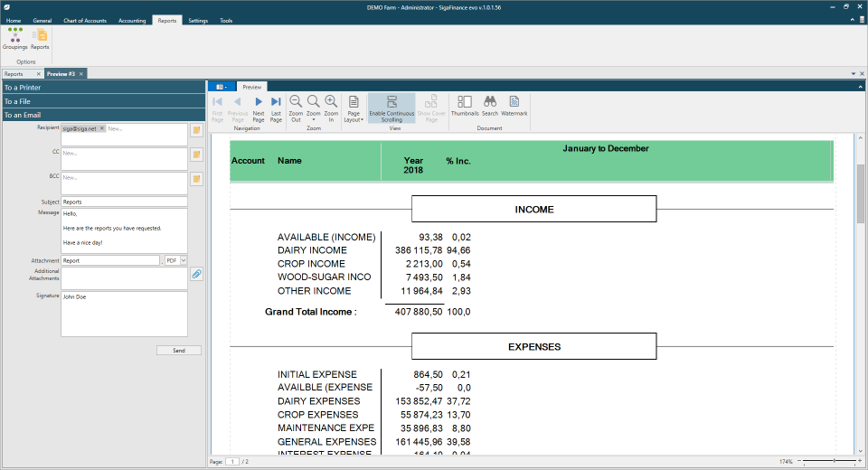Click the page number box

[x=232, y=461]
